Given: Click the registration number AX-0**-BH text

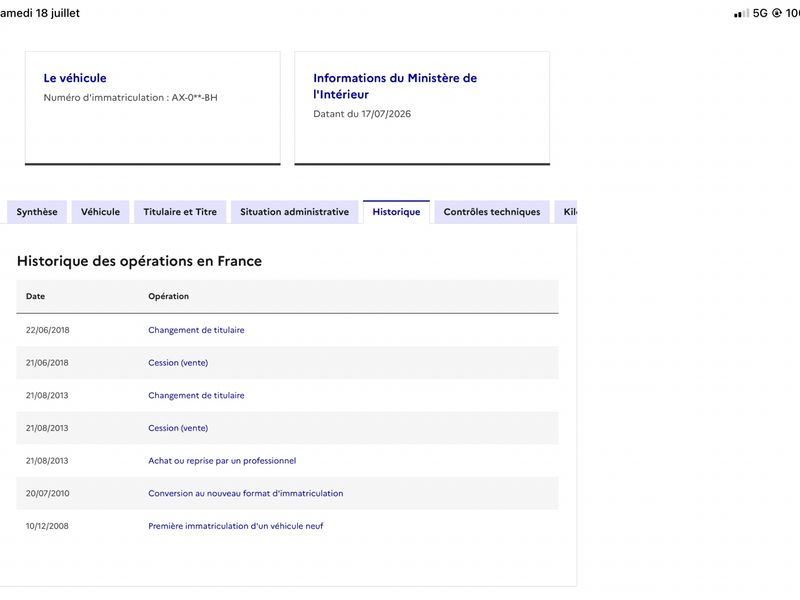Looking at the screenshot, I should [x=194, y=97].
